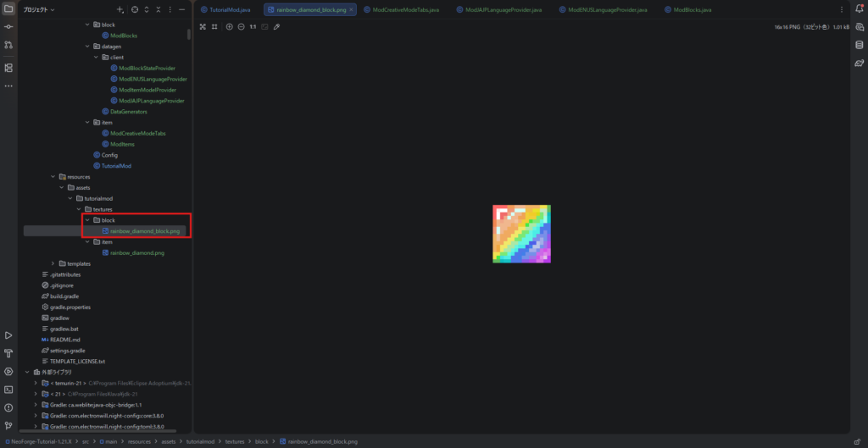This screenshot has height=448, width=868.
Task: Close the rainbow_diamond_block.png tab
Action: click(x=350, y=10)
